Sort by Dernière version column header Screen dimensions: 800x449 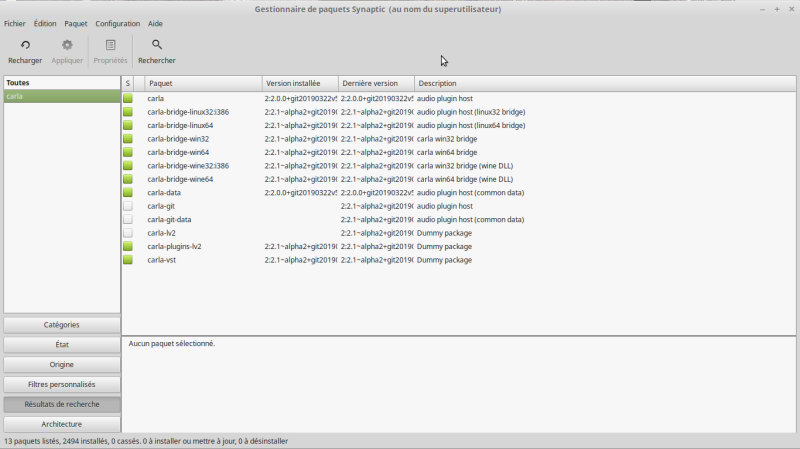pyautogui.click(x=376, y=83)
